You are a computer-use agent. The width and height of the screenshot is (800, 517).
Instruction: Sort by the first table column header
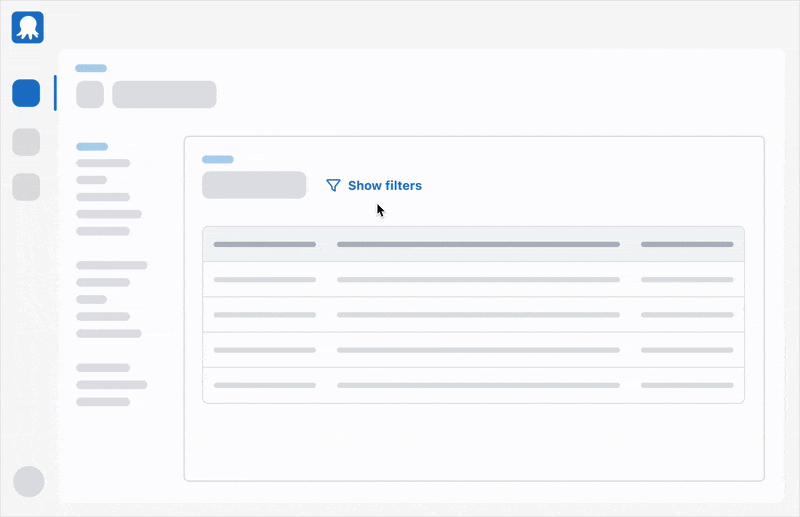(x=264, y=244)
